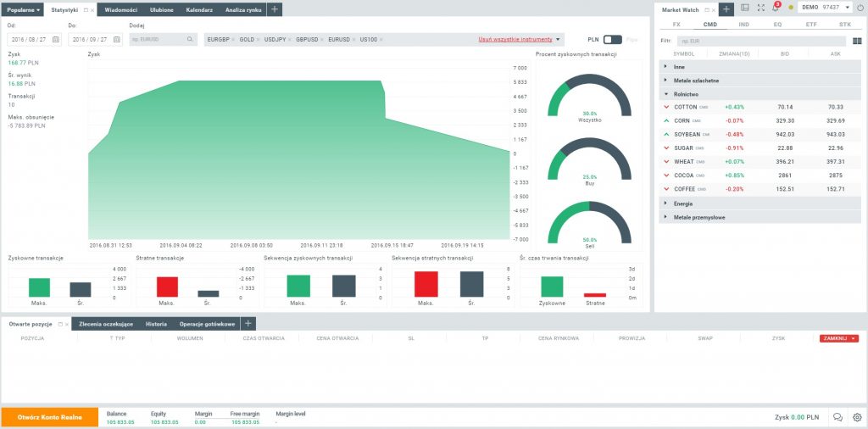Open the calendar icon in Od date field
Image resolution: width=868 pixels, height=429 pixels.
coord(56,39)
